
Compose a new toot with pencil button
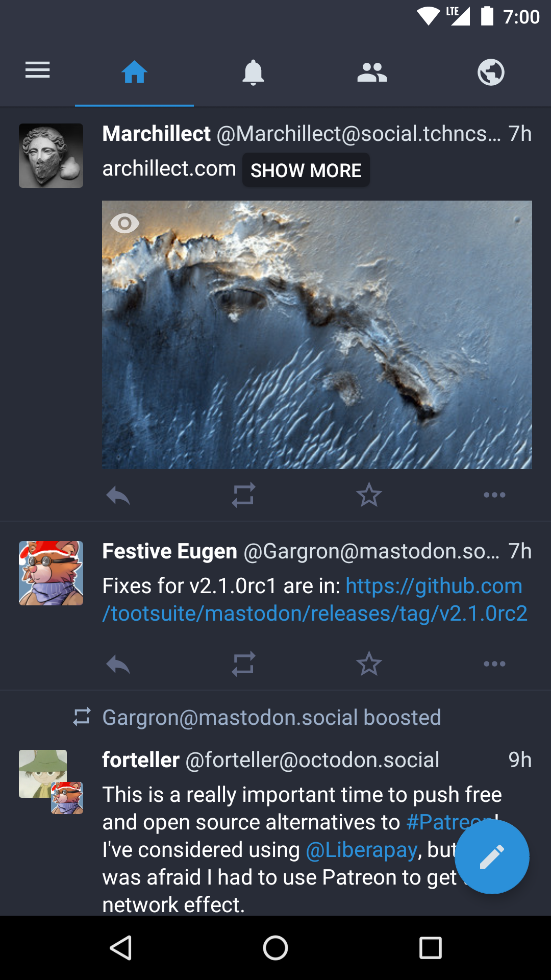click(492, 857)
